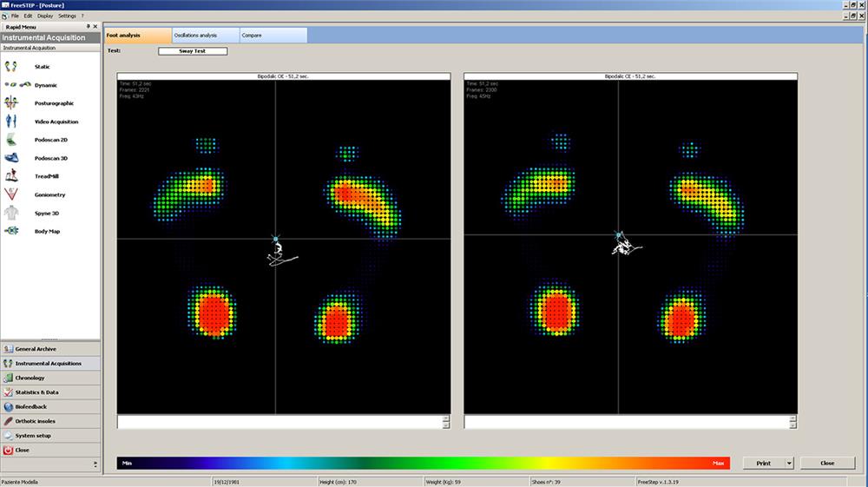The height and width of the screenshot is (487, 868).
Task: Pin the Rapid Menu panel
Action: coord(89,27)
